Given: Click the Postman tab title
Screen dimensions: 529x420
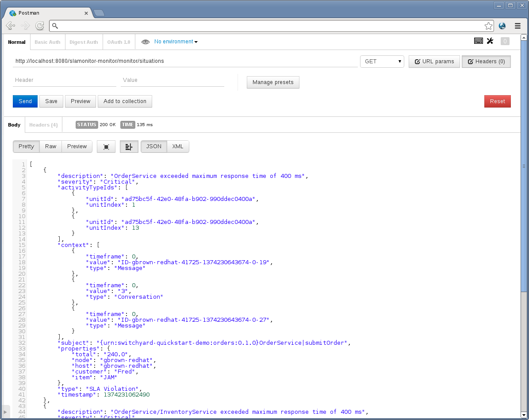Looking at the screenshot, I should pyautogui.click(x=29, y=13).
